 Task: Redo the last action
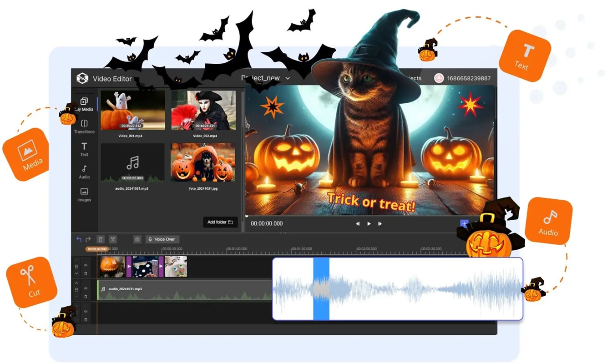[x=88, y=239]
